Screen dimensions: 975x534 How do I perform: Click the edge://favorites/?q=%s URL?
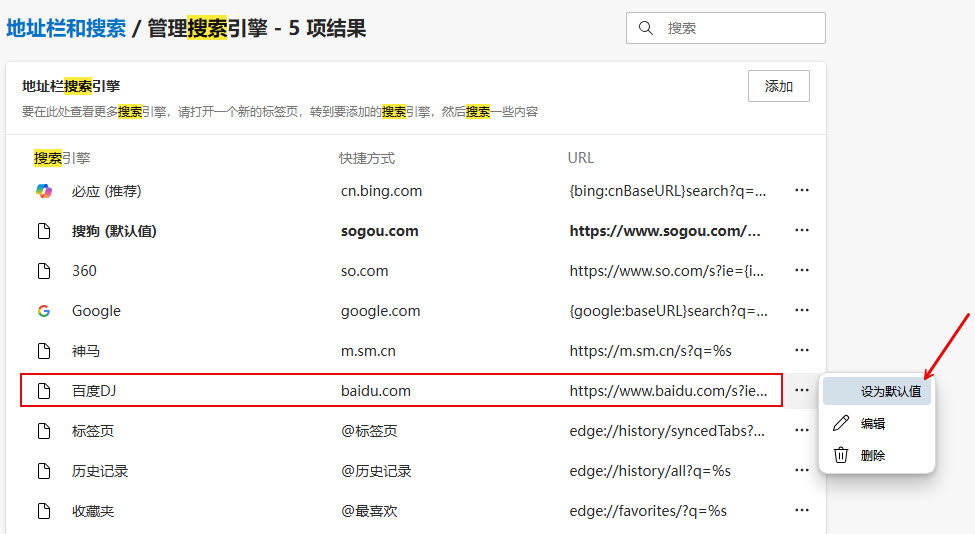coord(648,511)
